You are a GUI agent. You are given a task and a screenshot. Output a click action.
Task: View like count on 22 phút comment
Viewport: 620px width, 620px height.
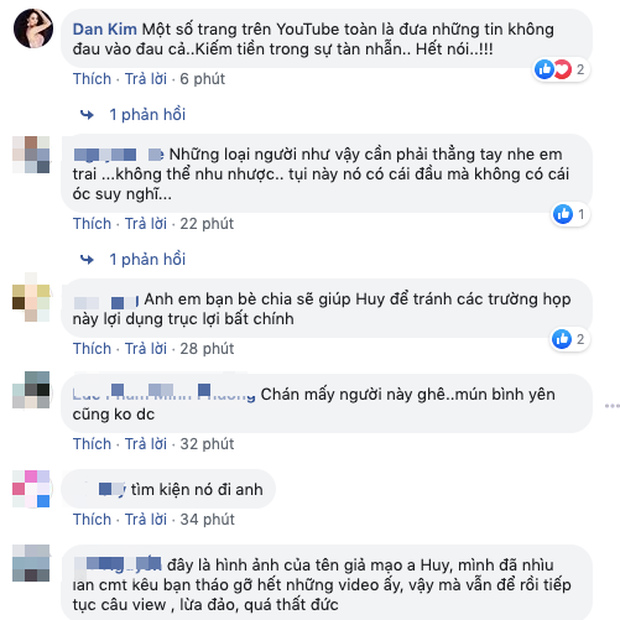(571, 214)
